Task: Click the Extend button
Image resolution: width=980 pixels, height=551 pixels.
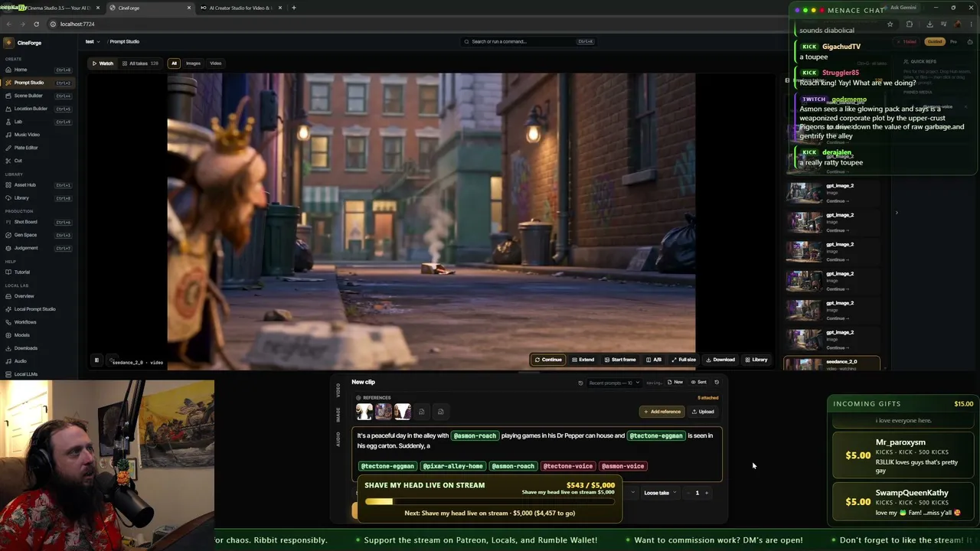Action: pyautogui.click(x=583, y=360)
